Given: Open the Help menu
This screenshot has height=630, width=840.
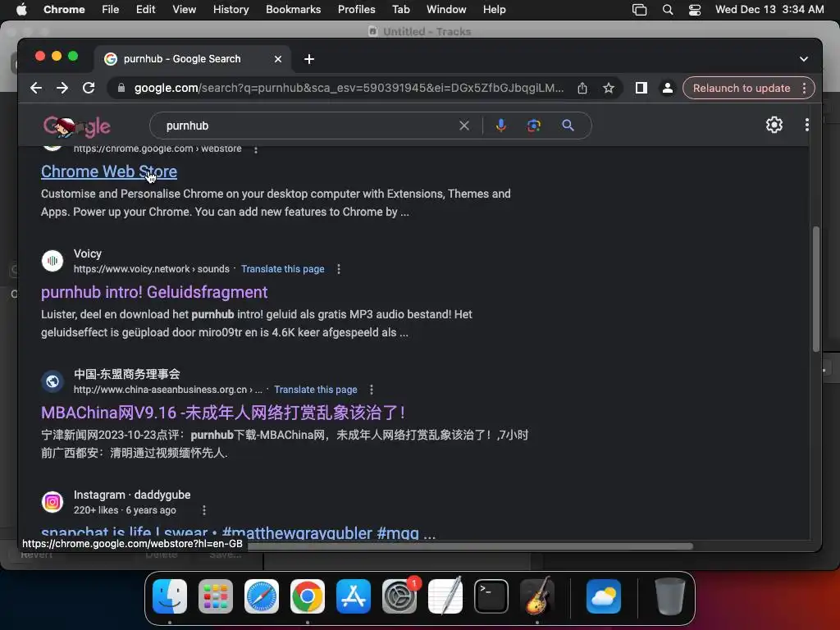Looking at the screenshot, I should [x=494, y=10].
